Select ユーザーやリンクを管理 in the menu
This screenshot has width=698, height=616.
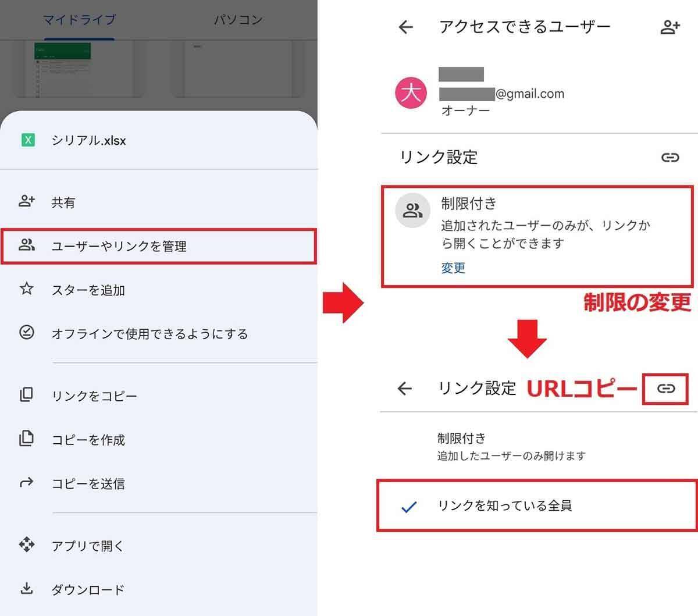(159, 246)
